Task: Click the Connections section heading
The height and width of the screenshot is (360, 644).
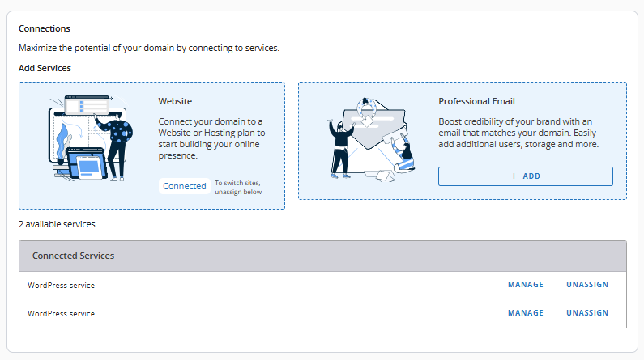Action: (x=45, y=28)
